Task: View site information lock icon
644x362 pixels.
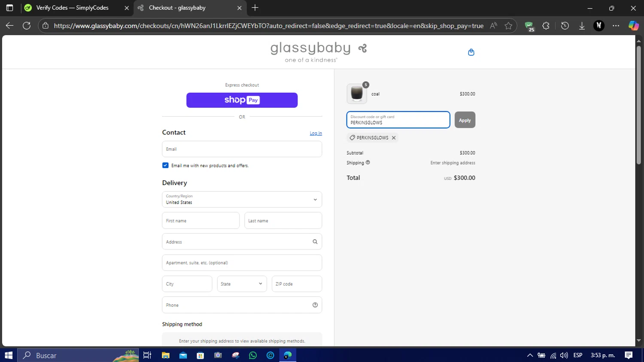Action: click(x=46, y=26)
